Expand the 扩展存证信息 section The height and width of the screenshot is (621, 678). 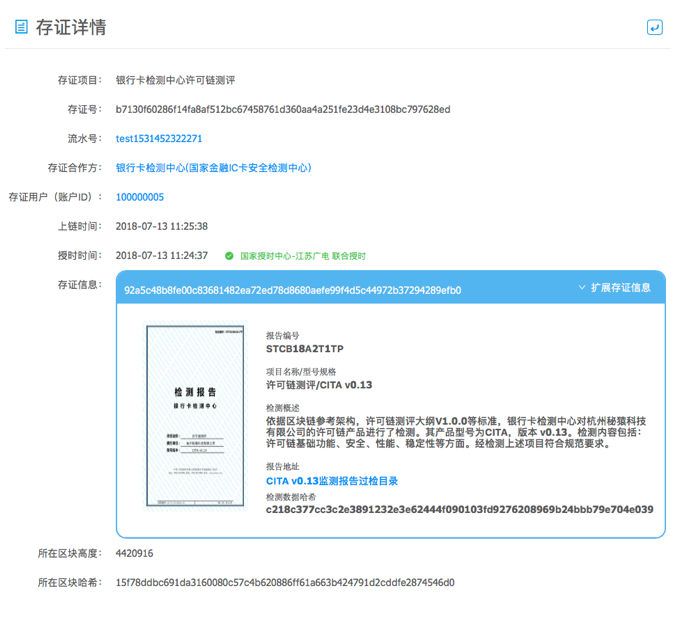pos(620,288)
